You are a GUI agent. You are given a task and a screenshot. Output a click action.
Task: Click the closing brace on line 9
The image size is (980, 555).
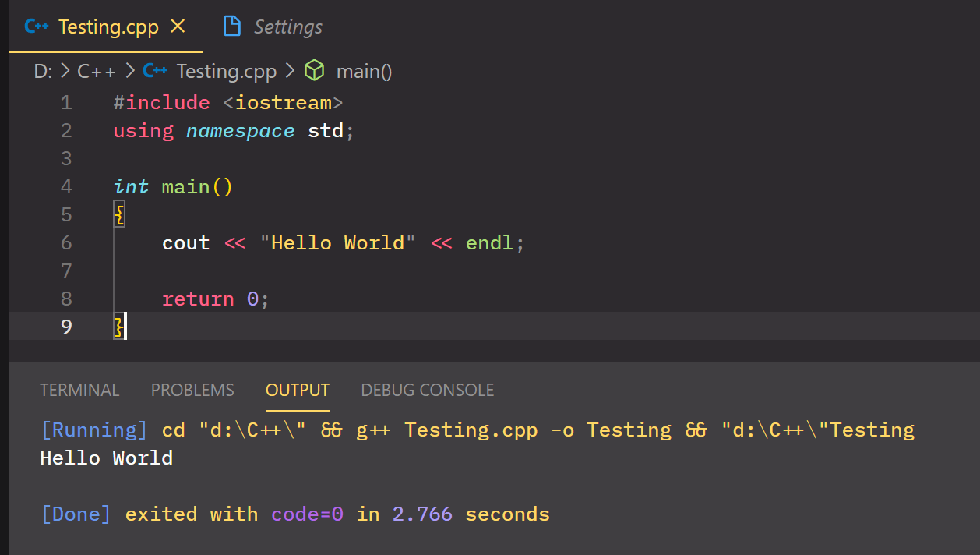point(118,326)
